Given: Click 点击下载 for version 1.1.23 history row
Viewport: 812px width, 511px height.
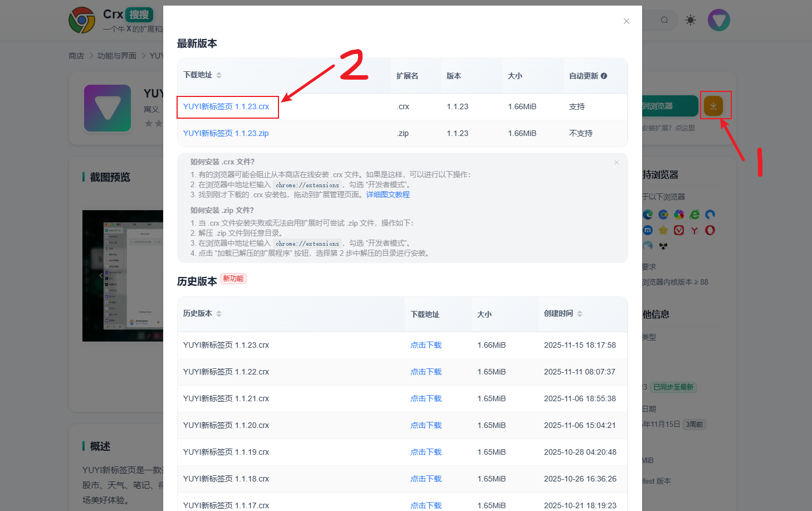Looking at the screenshot, I should point(426,345).
